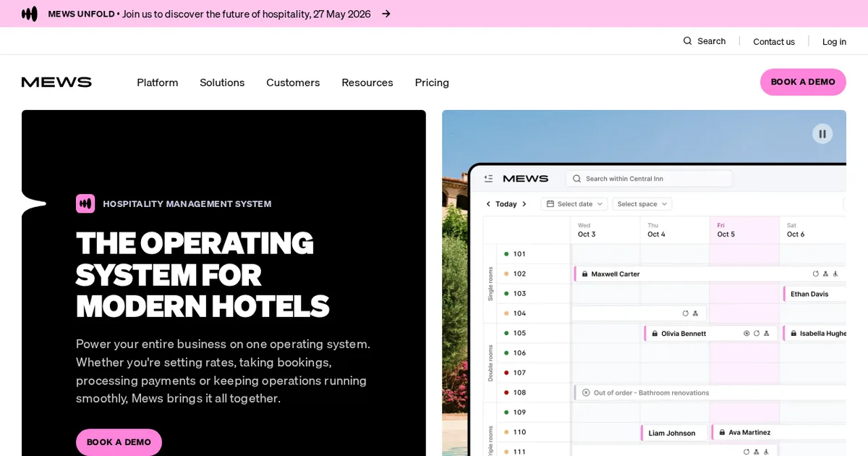Screen dimensions: 868x456
Task: Select room 106 in the room list
Action: pyautogui.click(x=519, y=353)
